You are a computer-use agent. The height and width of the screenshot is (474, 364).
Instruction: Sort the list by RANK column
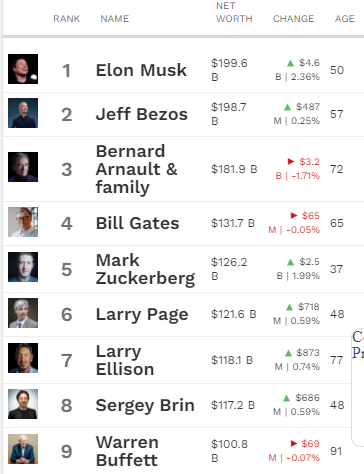point(67,19)
